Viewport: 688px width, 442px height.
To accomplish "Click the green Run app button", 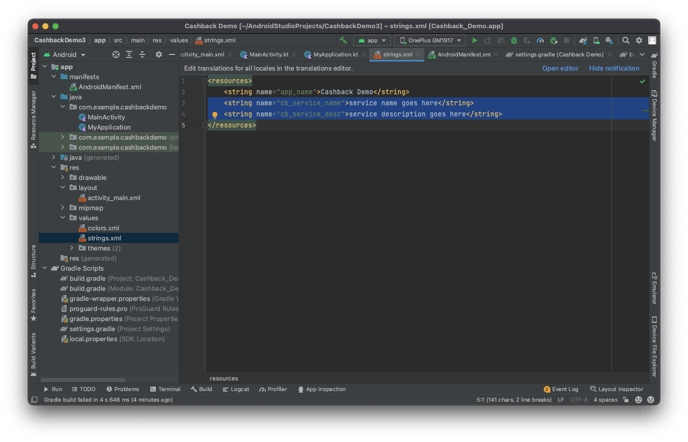I will coord(474,40).
